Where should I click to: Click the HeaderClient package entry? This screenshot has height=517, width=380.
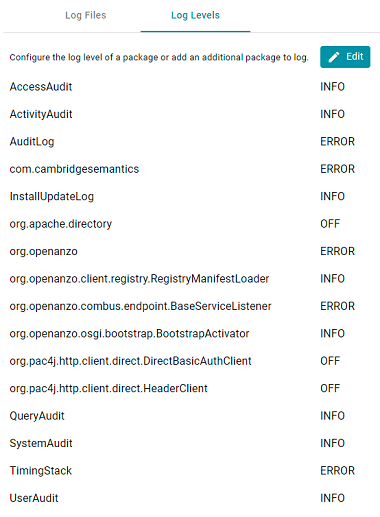[109, 388]
